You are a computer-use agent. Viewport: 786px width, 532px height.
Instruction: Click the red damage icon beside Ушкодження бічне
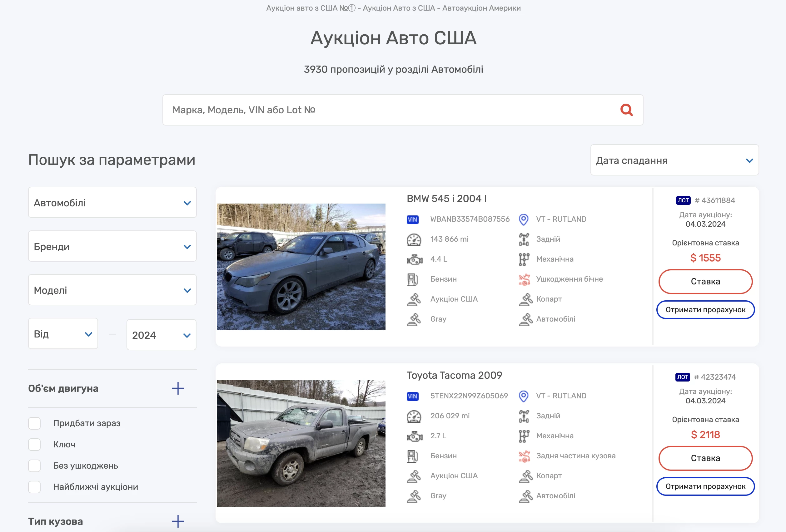524,279
